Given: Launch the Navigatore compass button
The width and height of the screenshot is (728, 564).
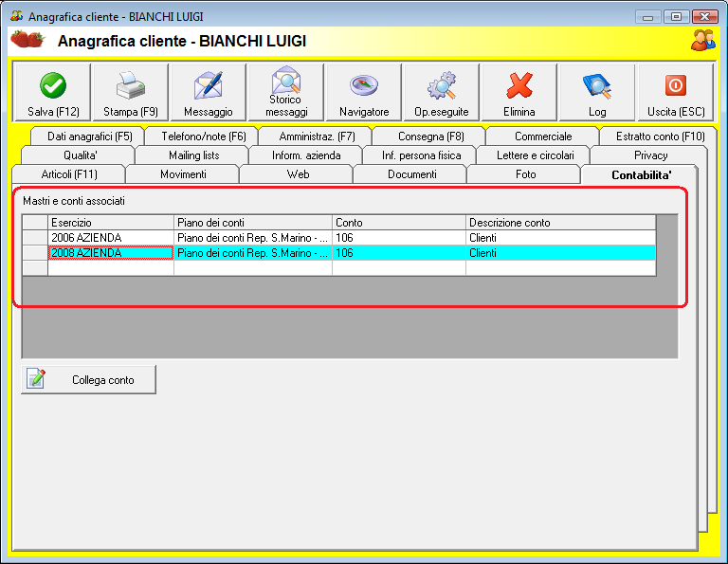Looking at the screenshot, I should point(364,92).
